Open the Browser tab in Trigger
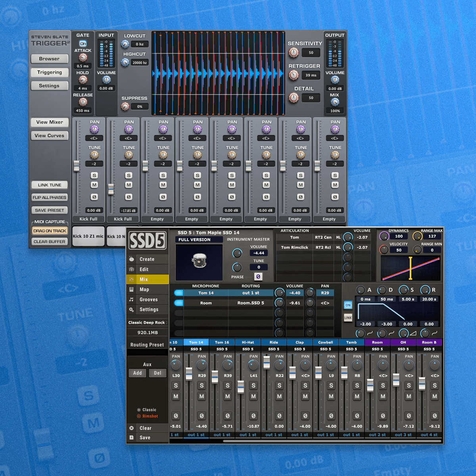This screenshot has height=476, width=476. (50, 59)
